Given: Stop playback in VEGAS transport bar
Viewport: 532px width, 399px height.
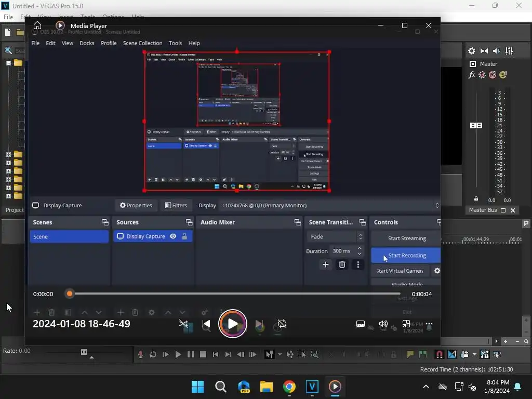Looking at the screenshot, I should pos(203,354).
